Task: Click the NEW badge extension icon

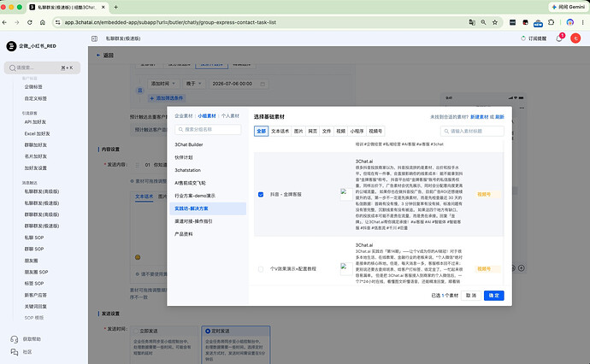Action: 538,23
